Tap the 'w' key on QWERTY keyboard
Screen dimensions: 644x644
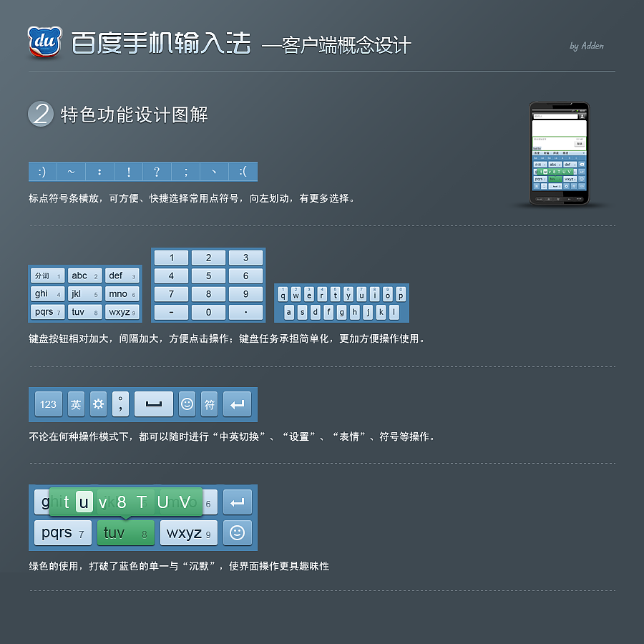296,295
